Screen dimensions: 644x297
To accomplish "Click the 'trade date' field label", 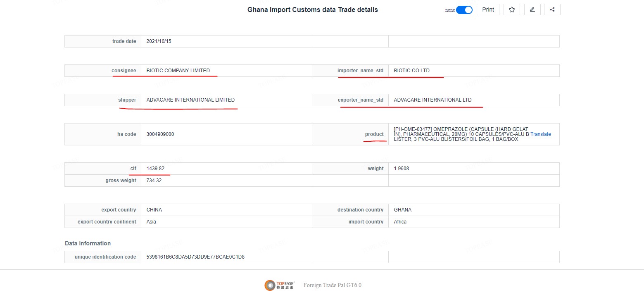I will coord(124,41).
